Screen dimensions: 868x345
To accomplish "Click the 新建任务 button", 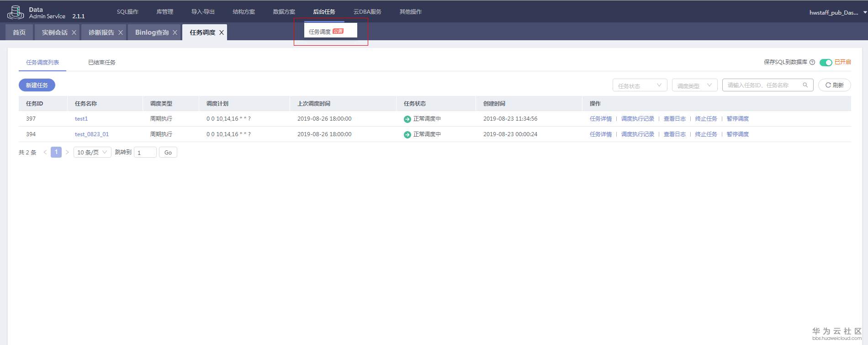I will (37, 85).
